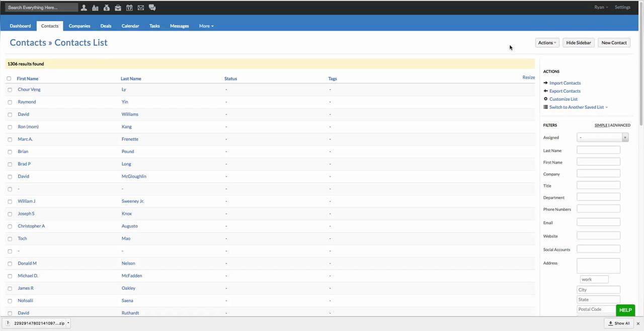The height and width of the screenshot is (331, 644).
Task: Select the checkbox for Brian Pound
Action: click(x=10, y=152)
